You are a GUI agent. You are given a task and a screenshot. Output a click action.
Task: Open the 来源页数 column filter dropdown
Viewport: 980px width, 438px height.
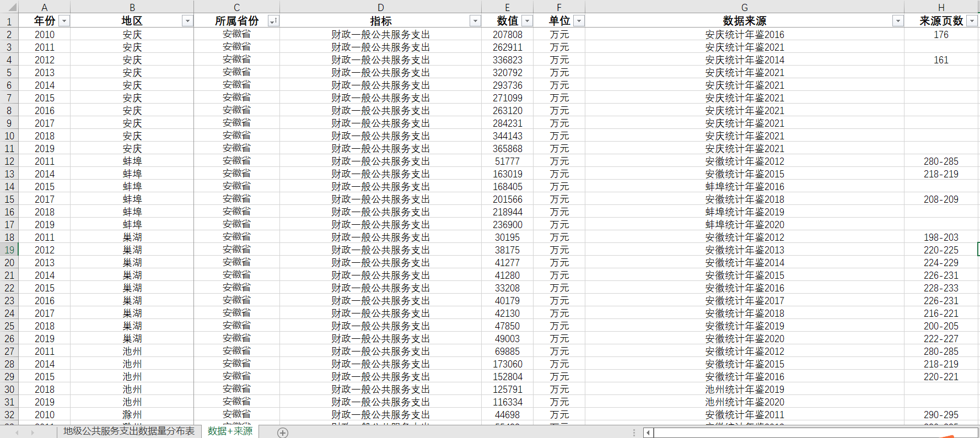tap(972, 21)
